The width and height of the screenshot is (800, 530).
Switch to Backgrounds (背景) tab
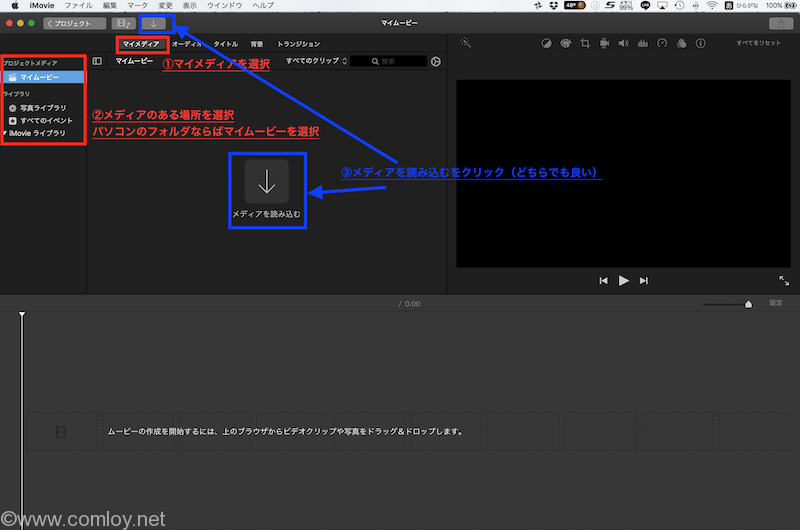coord(257,44)
